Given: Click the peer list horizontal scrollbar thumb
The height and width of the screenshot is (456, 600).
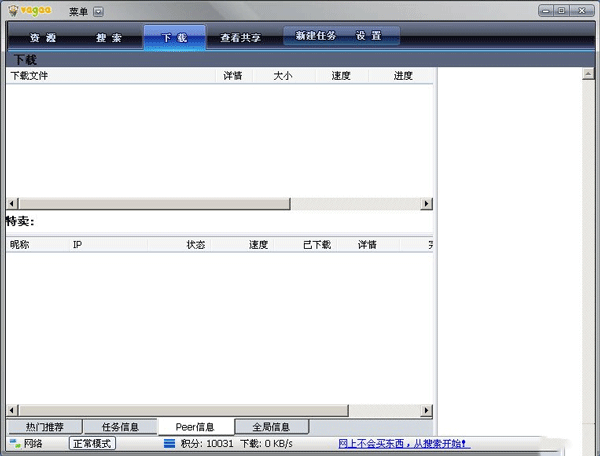Looking at the screenshot, I should click(x=184, y=410).
